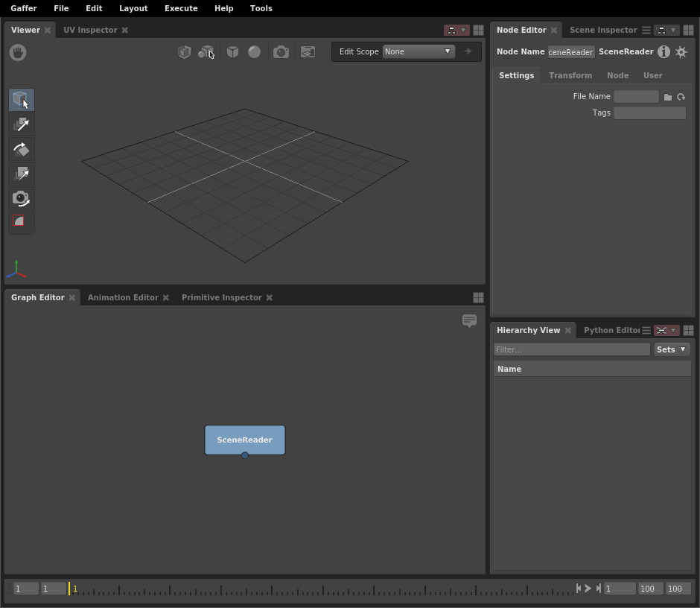This screenshot has width=700, height=608.
Task: Click the current frame field beside playback
Action: [x=620, y=589]
